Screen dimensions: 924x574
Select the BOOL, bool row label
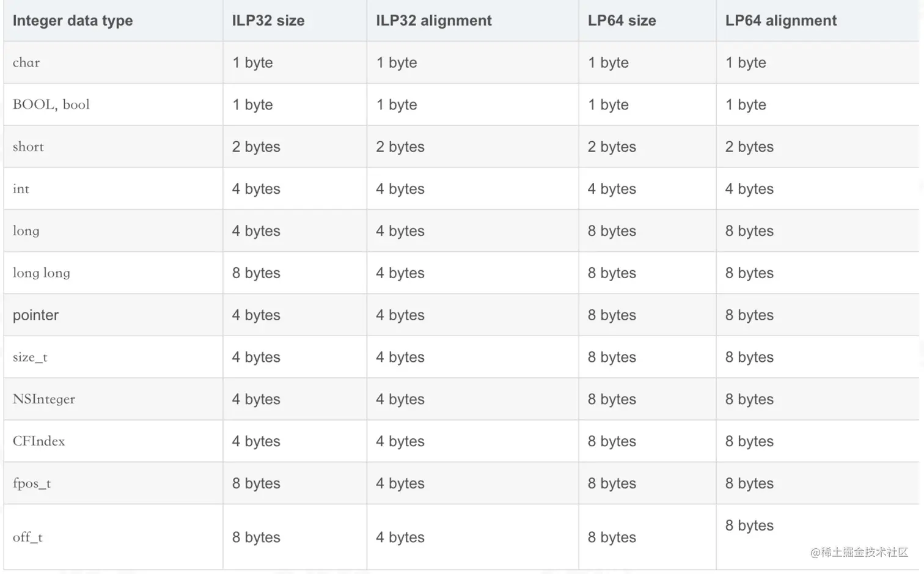[x=51, y=105]
